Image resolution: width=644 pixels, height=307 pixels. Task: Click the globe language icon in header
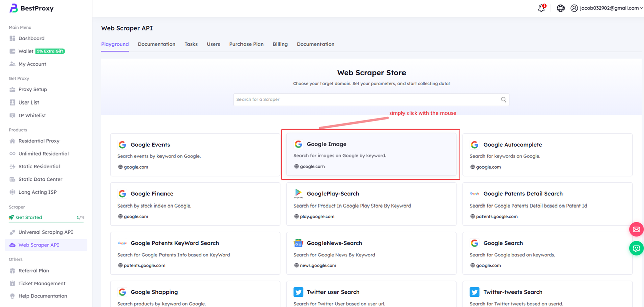(x=560, y=8)
